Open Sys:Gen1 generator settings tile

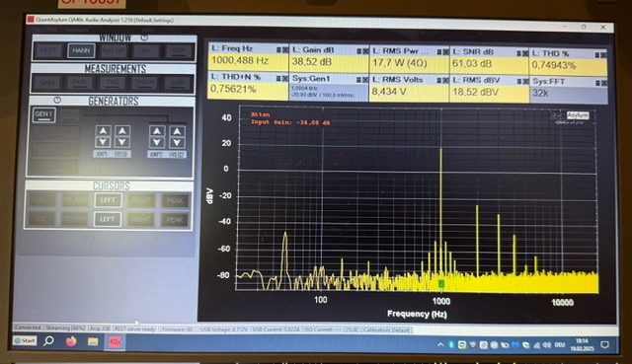(x=329, y=87)
